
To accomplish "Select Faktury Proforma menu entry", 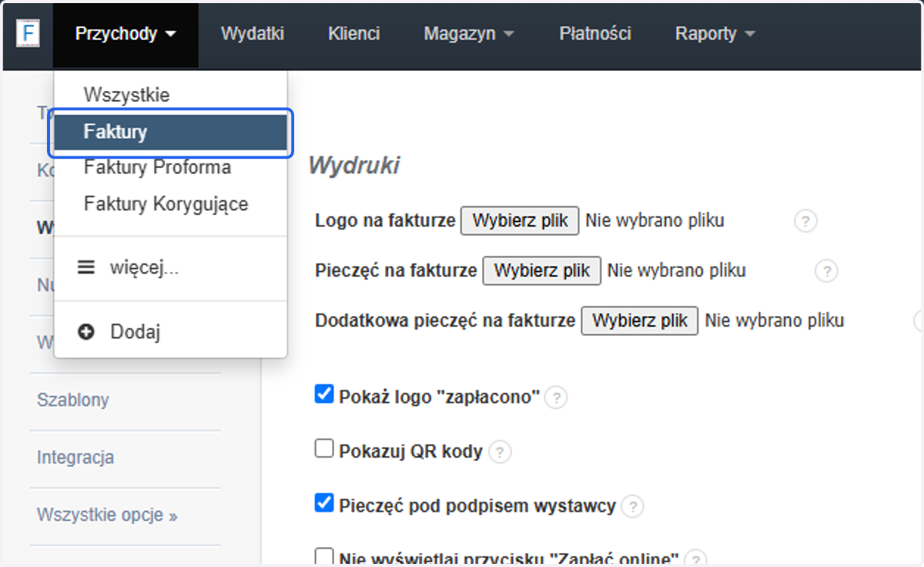I will (171, 167).
